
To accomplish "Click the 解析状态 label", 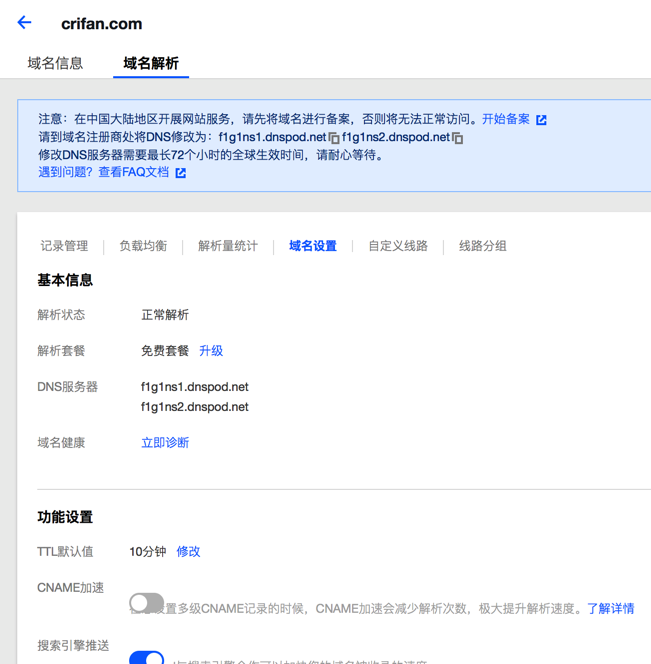I will click(61, 315).
